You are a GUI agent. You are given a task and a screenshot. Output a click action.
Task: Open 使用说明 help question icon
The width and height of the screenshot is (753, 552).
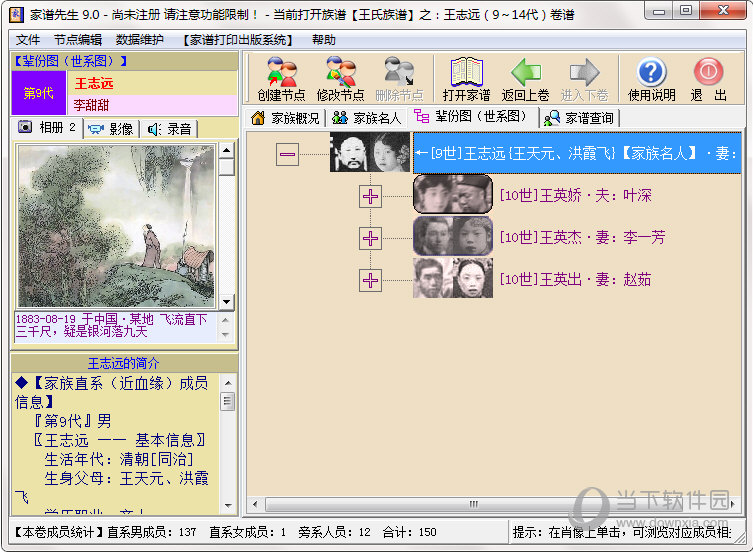[x=652, y=79]
